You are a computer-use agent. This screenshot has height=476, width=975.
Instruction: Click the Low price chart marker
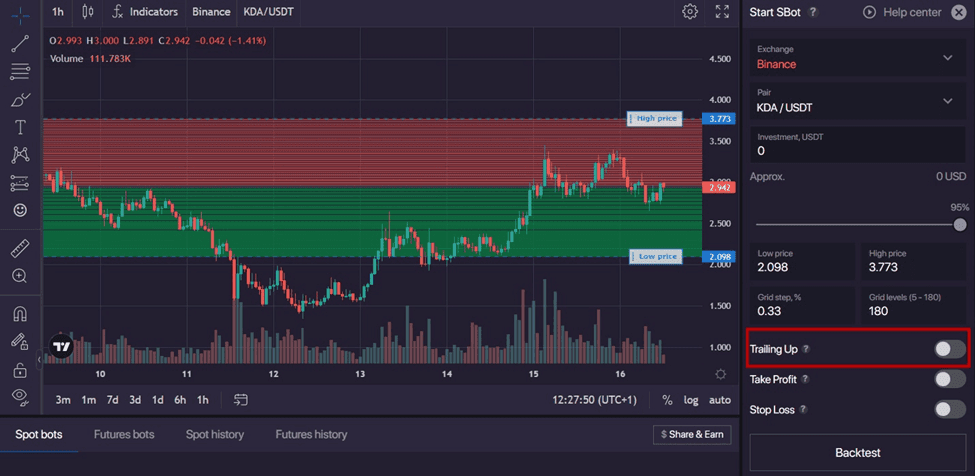[x=655, y=256]
